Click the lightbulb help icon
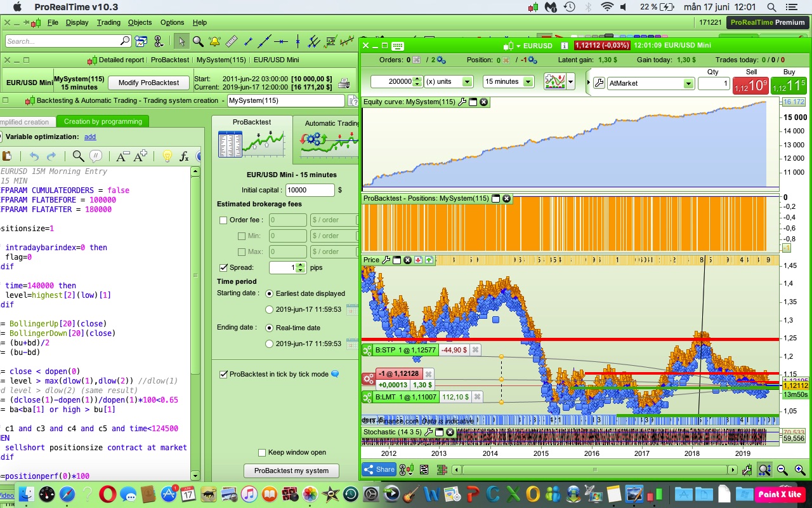 167,156
